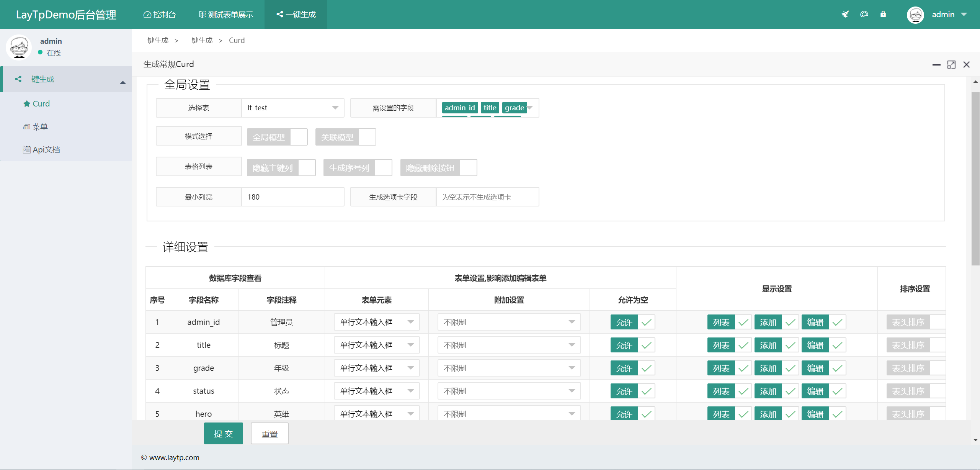Open 表单元素 dropdown for admin_id row
The height and width of the screenshot is (470, 980).
point(377,322)
